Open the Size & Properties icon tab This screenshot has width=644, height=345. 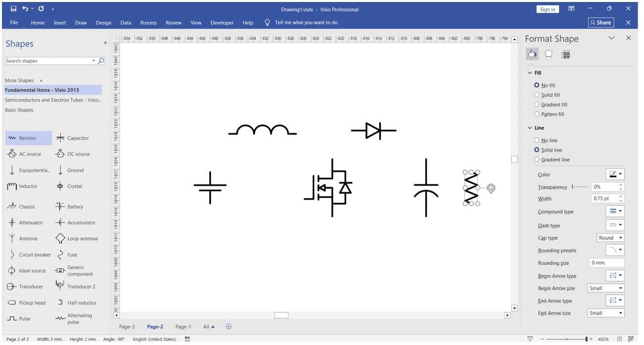pos(565,54)
